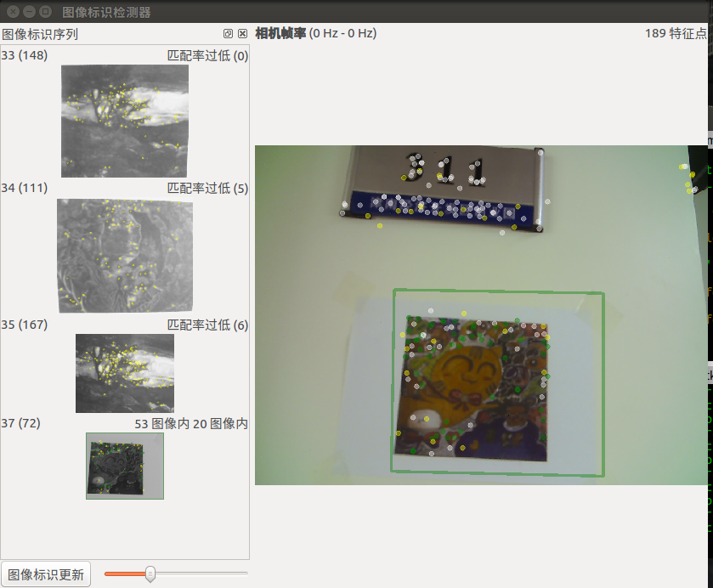Minimize the 图像标识检测器 window
This screenshot has width=713, height=588.
(28, 11)
